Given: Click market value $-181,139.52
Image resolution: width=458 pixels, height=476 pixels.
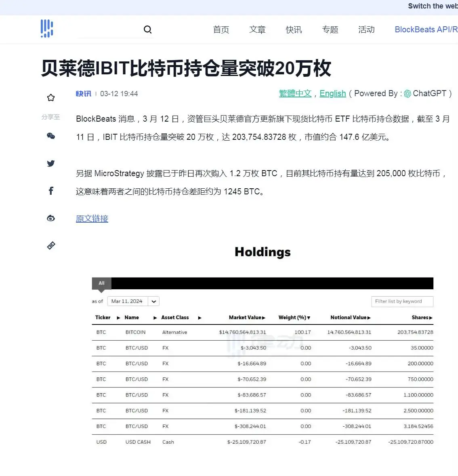Looking at the screenshot, I should coord(250,411).
